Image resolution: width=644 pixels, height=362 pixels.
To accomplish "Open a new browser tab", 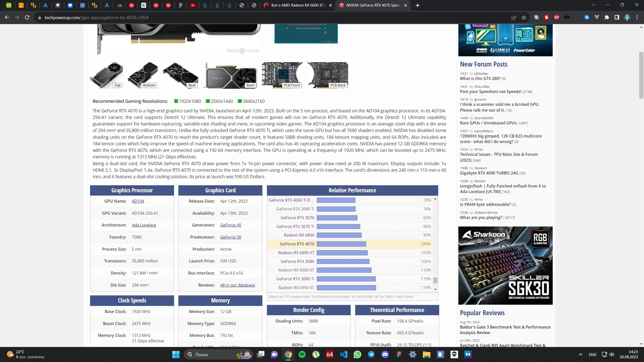I will tap(418, 5).
